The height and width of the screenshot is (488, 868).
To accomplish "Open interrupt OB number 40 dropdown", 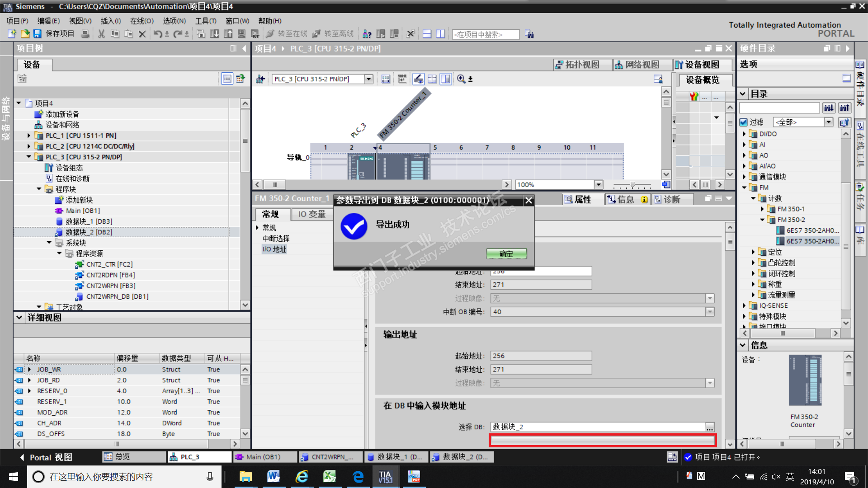I will pos(710,312).
